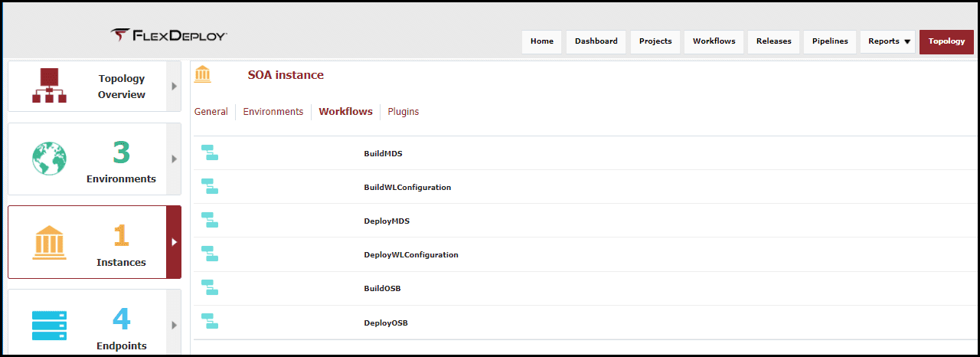Viewport: 980px width, 357px height.
Task: Click the SOA instance title
Action: pos(286,75)
